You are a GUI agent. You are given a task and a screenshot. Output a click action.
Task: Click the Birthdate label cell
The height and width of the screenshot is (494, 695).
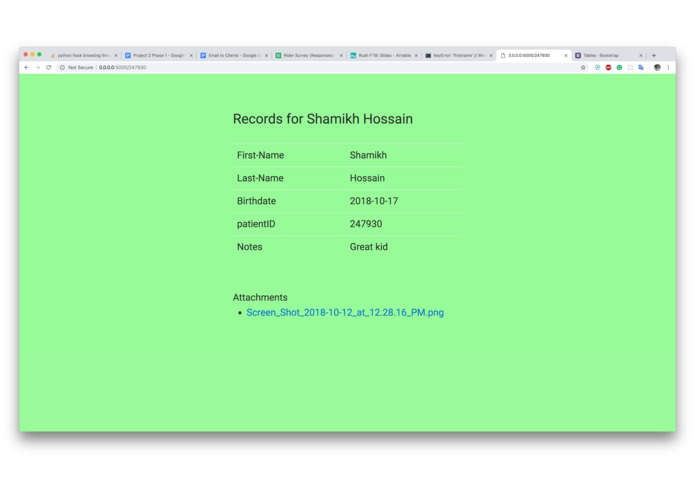pos(256,201)
